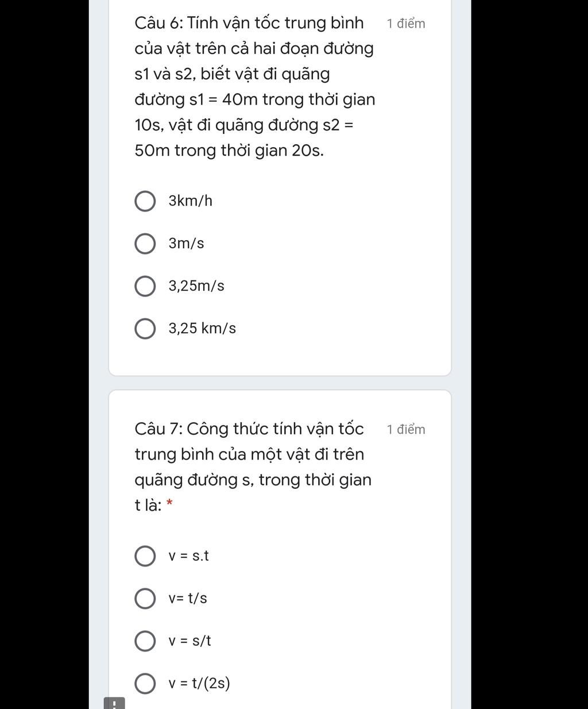
Task: Select the v = s/t radio button
Action: 145,641
